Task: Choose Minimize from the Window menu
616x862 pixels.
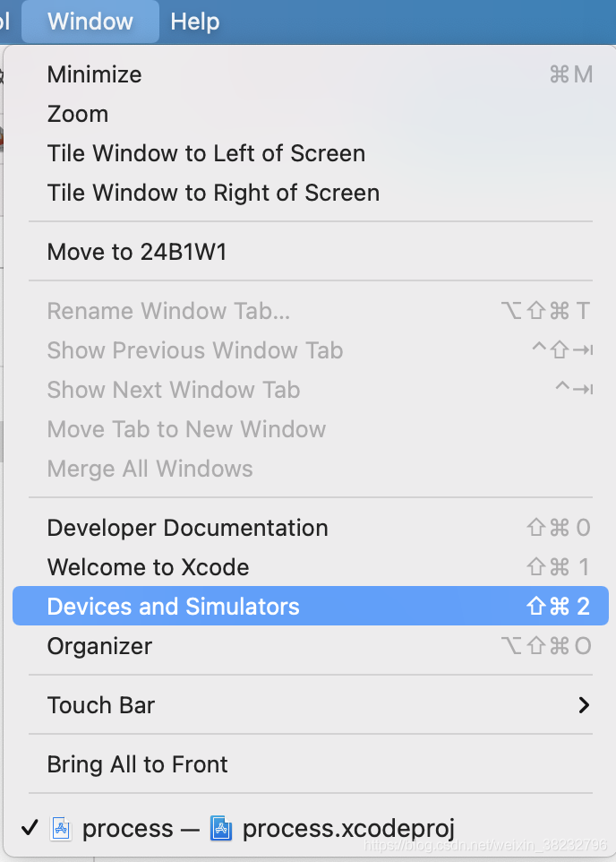Action: 311,74
